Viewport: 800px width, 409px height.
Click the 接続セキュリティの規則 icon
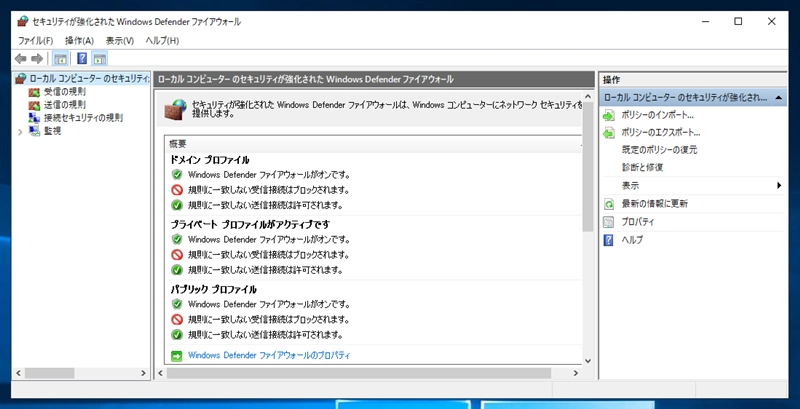(34, 118)
